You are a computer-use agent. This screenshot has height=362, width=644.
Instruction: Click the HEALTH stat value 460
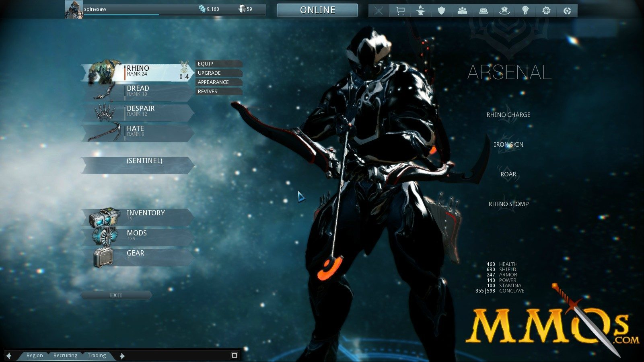pos(491,264)
